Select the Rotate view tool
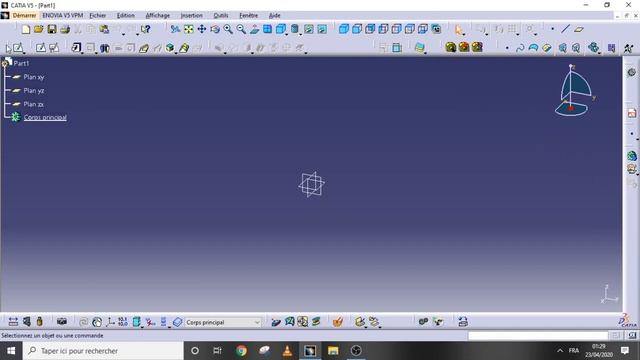 (215, 29)
